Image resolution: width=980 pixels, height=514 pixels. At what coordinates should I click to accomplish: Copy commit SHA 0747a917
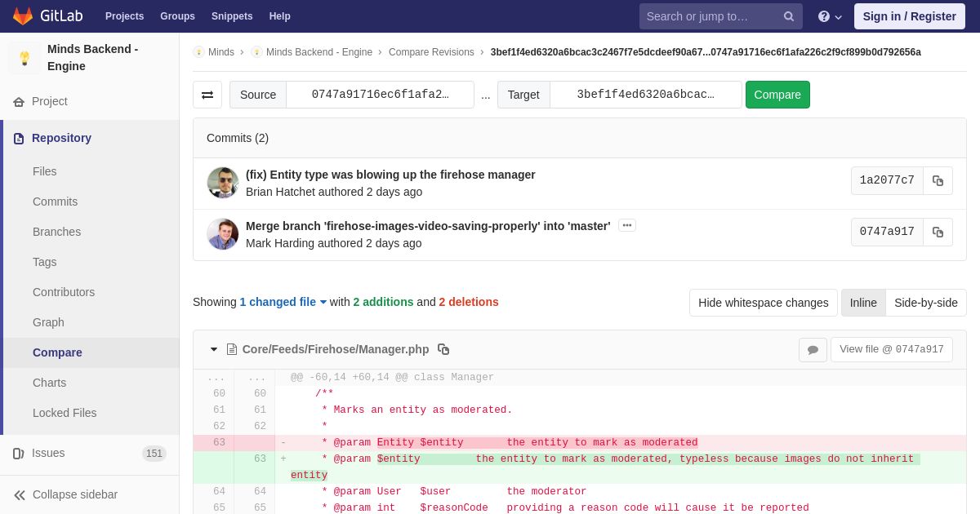(x=938, y=233)
